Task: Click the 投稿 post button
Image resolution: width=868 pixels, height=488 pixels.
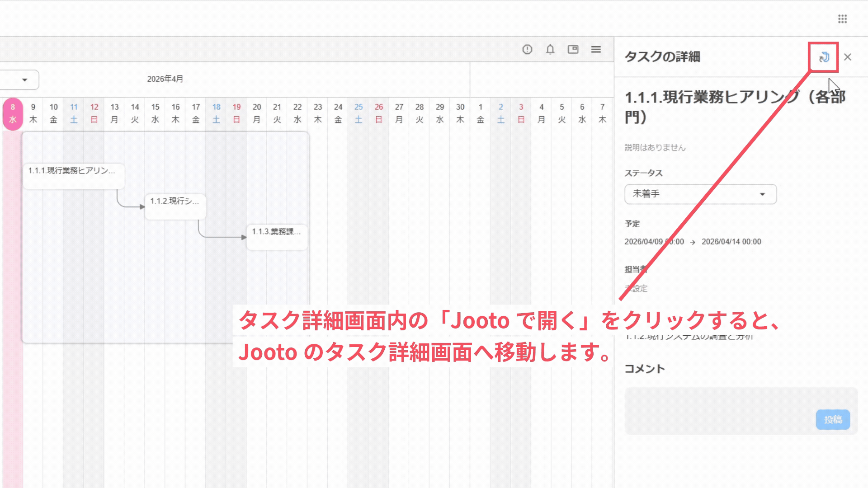Action: [833, 419]
